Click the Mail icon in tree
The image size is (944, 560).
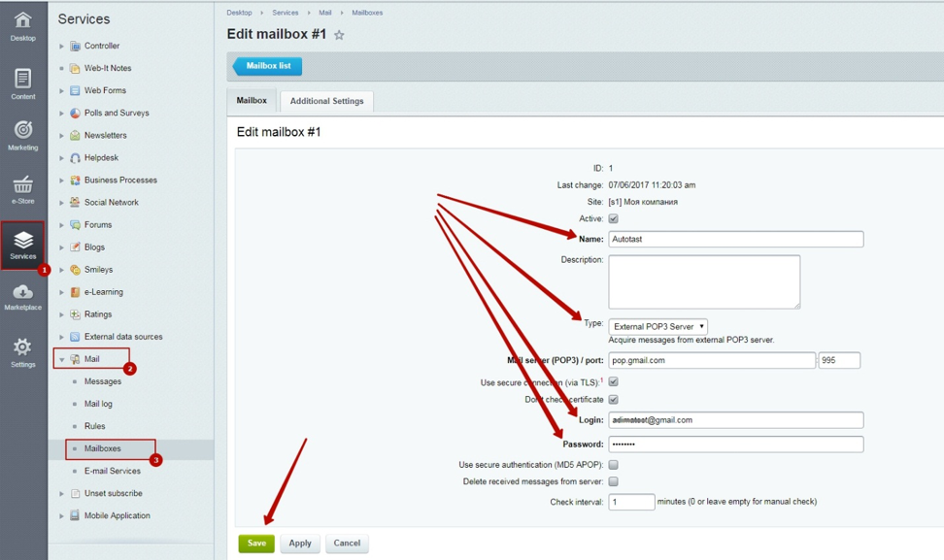(x=75, y=359)
